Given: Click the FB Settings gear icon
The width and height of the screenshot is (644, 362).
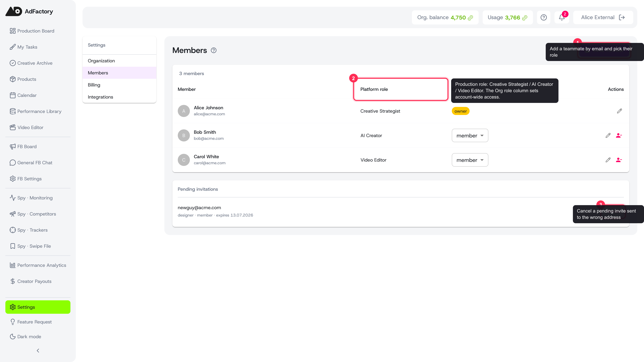Looking at the screenshot, I should (13, 179).
